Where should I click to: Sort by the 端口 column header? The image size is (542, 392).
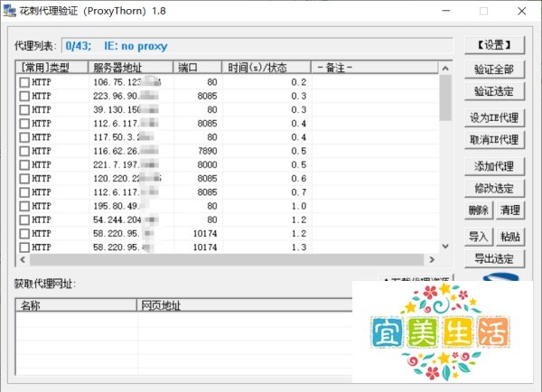(197, 68)
